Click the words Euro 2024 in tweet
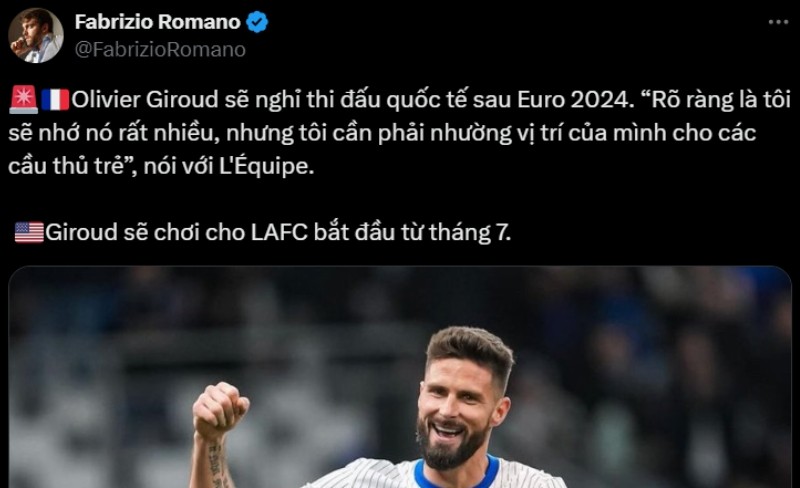 572,100
